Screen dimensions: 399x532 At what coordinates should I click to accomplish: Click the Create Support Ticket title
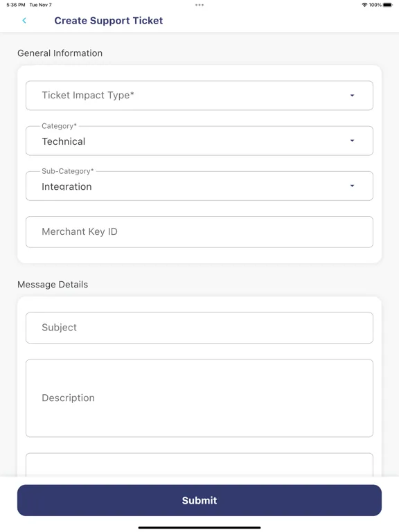click(x=109, y=21)
